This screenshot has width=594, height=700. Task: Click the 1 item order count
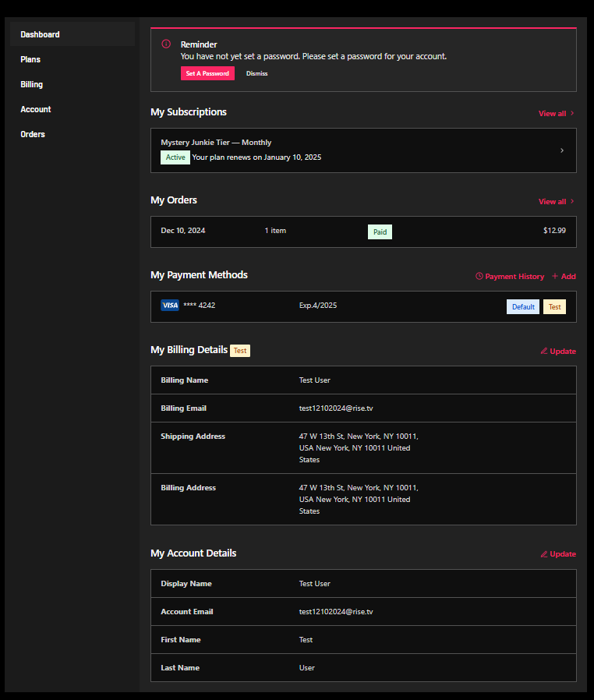coord(275,231)
